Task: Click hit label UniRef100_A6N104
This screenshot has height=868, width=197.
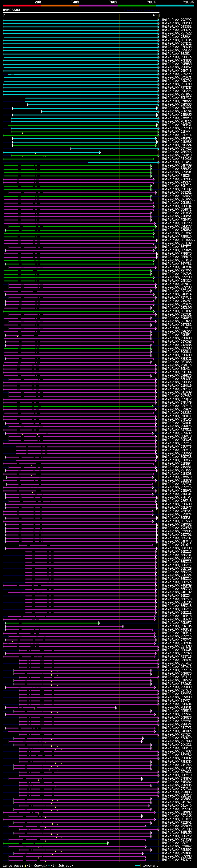Action: tap(176, 111)
